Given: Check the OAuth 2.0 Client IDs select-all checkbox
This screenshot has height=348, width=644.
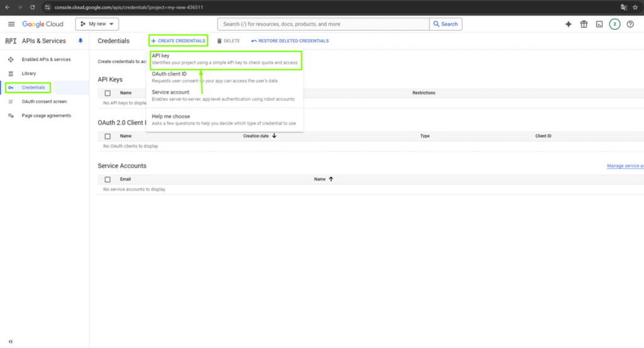Looking at the screenshot, I should (108, 136).
